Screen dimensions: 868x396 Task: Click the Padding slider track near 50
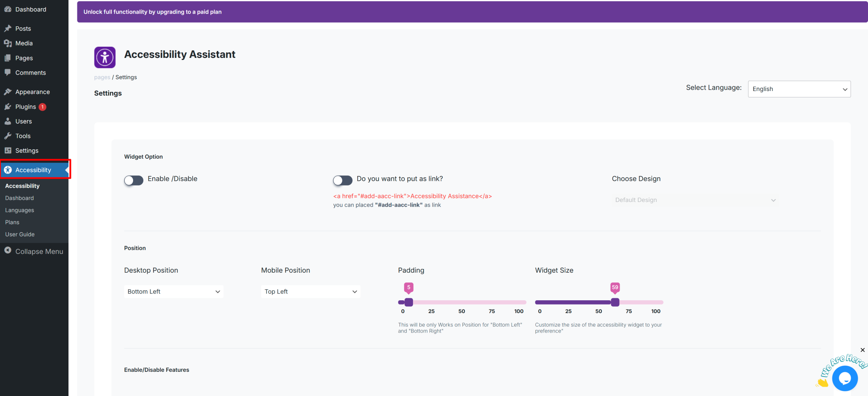462,302
